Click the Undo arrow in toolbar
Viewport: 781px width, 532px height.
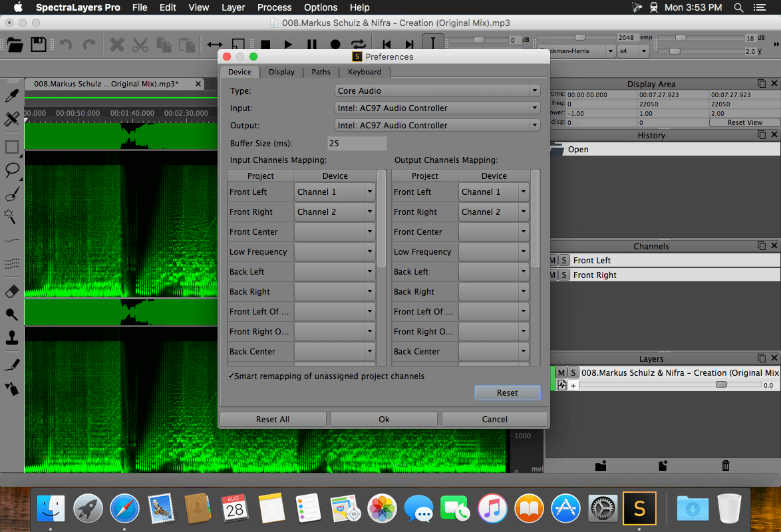(x=66, y=45)
